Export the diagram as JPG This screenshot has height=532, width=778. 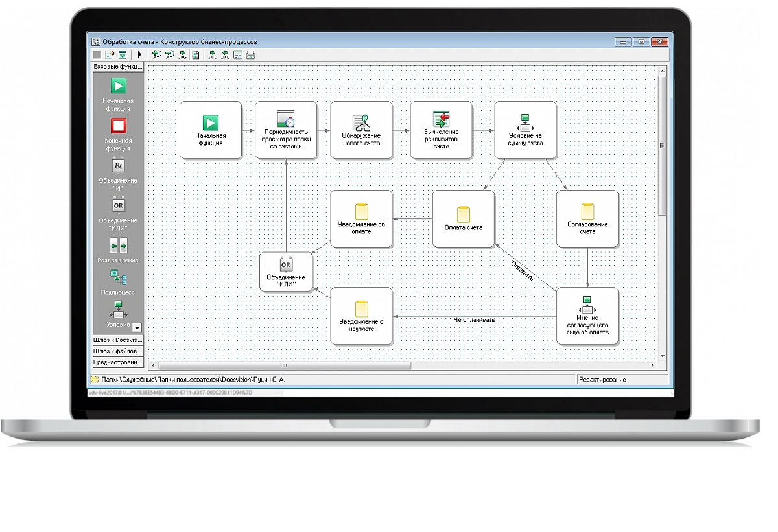coord(182,55)
